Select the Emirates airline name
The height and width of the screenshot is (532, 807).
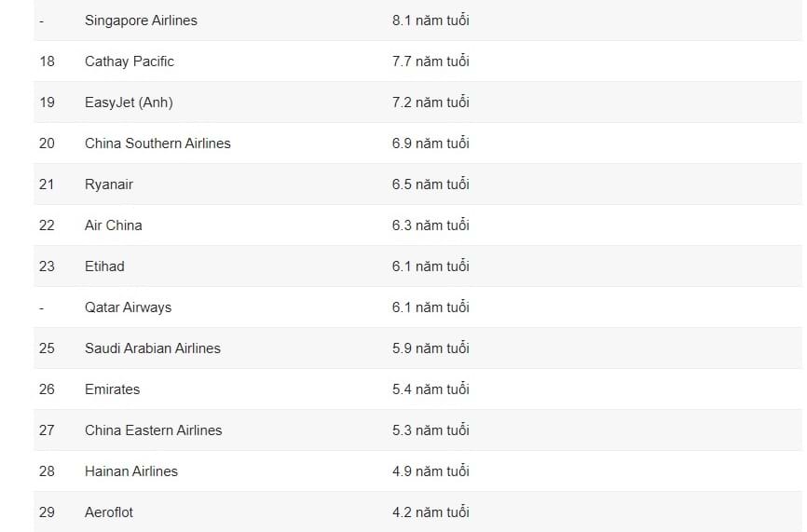click(112, 389)
